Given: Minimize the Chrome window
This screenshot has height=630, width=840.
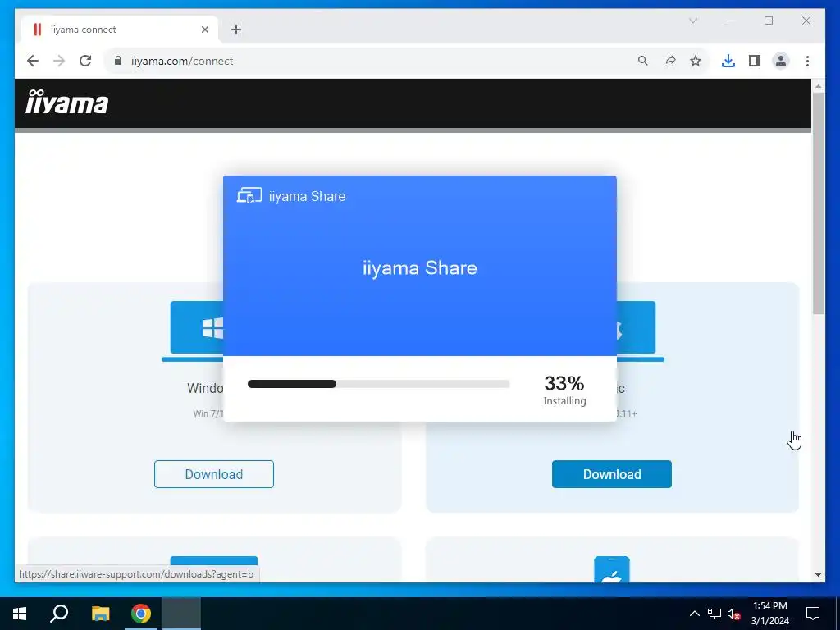Looking at the screenshot, I should [731, 21].
